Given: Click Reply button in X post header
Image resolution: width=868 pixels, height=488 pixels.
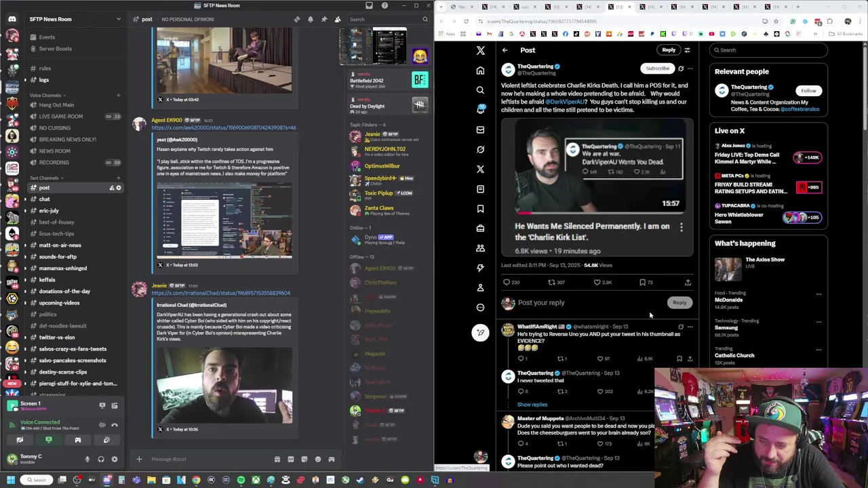Looking at the screenshot, I should point(669,50).
